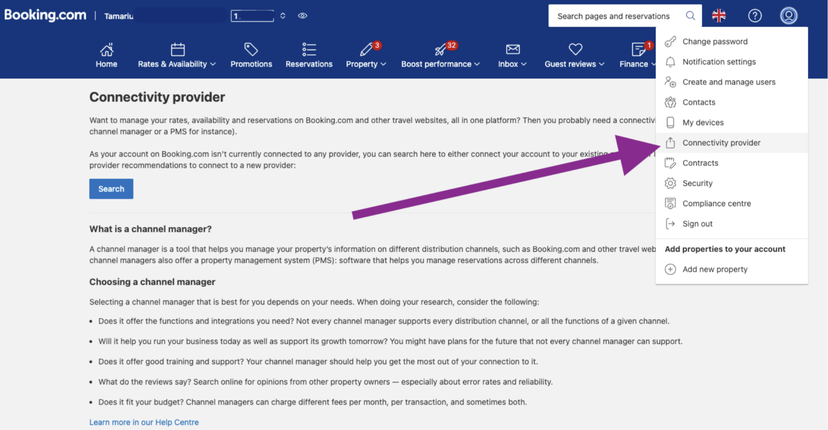828x430 pixels.
Task: Click the search magnifier icon
Action: point(690,16)
